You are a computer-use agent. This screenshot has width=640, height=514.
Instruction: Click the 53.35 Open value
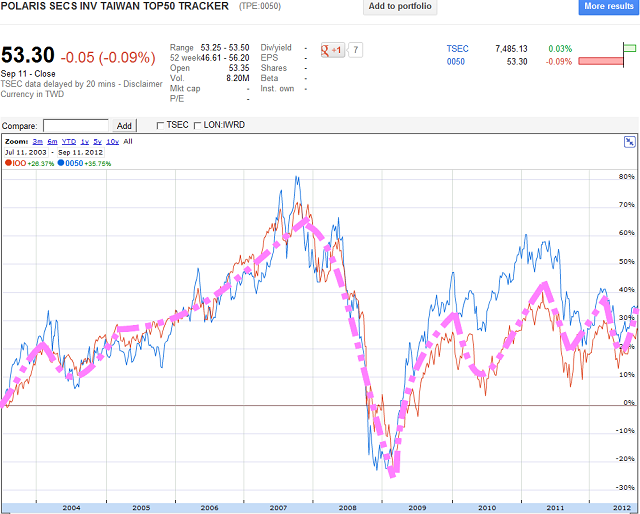click(239, 68)
